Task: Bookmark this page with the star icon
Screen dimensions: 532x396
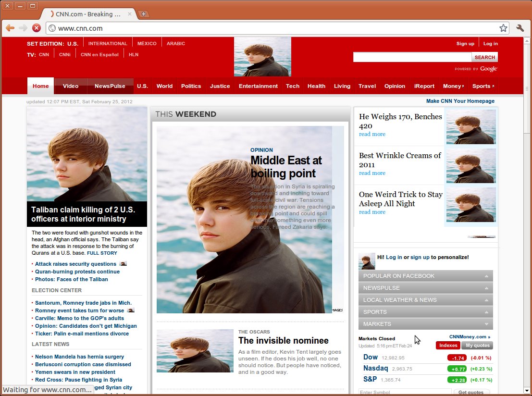Action: pyautogui.click(x=503, y=28)
